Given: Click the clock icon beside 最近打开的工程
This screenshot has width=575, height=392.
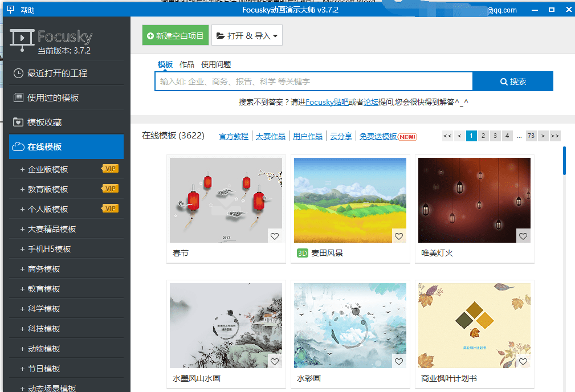Looking at the screenshot, I should coord(18,73).
